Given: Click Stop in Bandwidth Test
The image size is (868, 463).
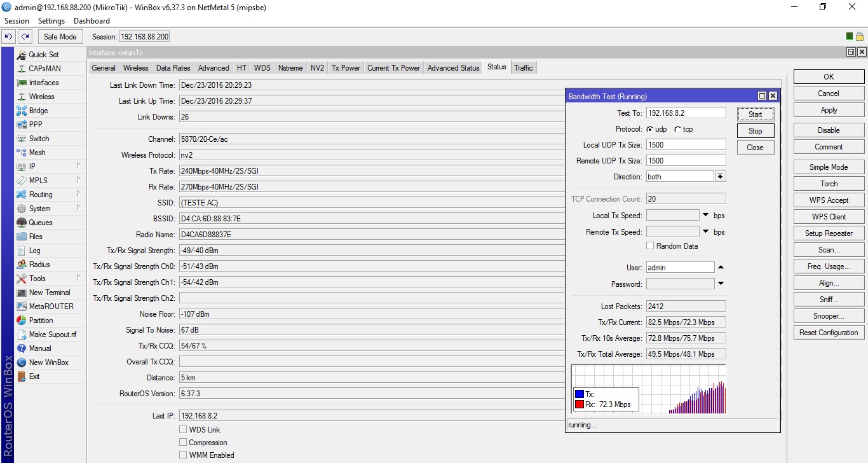Looking at the screenshot, I should point(756,131).
